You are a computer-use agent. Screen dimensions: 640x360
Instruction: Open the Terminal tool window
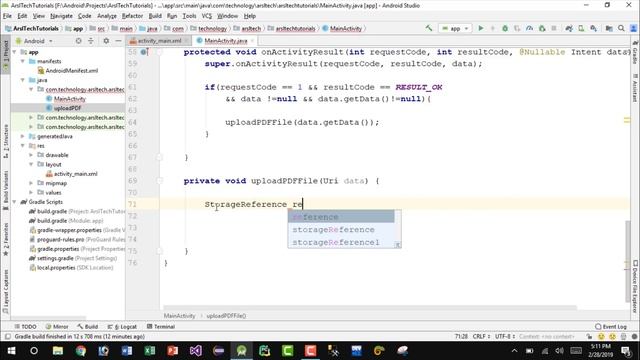(161, 327)
